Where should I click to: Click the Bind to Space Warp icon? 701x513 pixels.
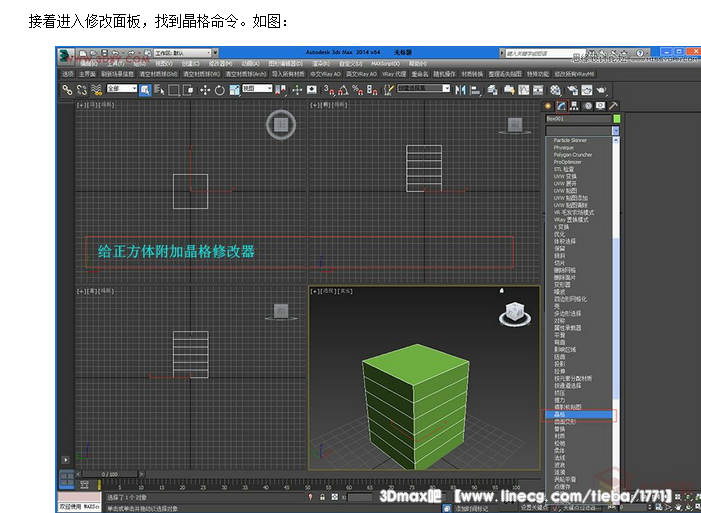97,90
